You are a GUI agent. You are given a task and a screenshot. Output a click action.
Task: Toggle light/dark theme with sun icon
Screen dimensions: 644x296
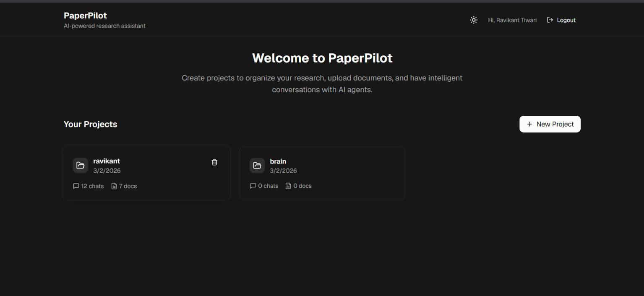click(x=474, y=20)
